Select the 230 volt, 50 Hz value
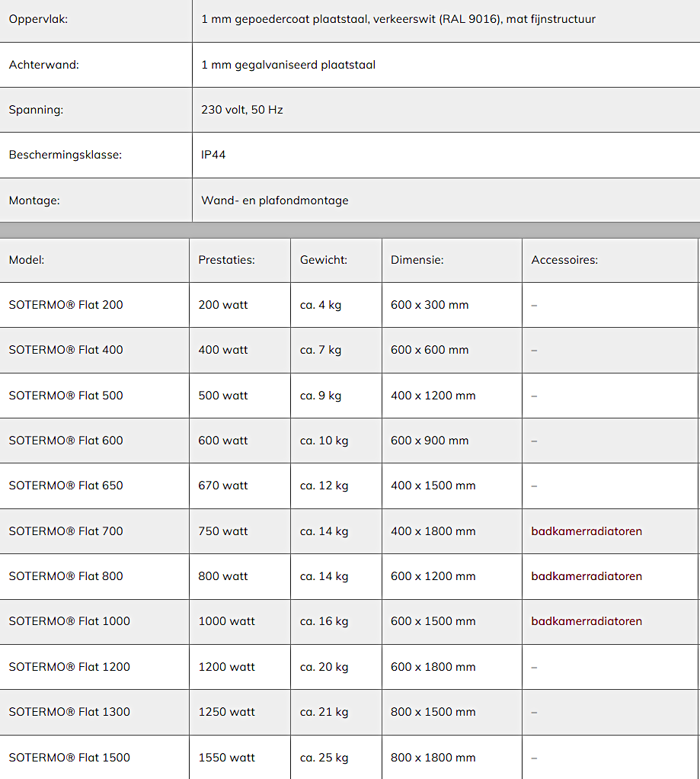This screenshot has height=779, width=700. pyautogui.click(x=242, y=110)
